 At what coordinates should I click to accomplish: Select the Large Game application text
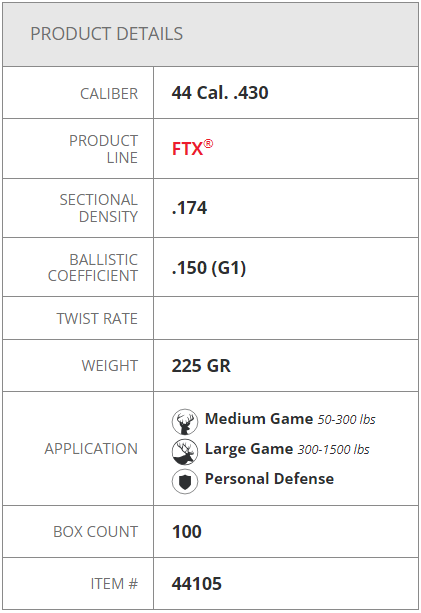tap(249, 449)
